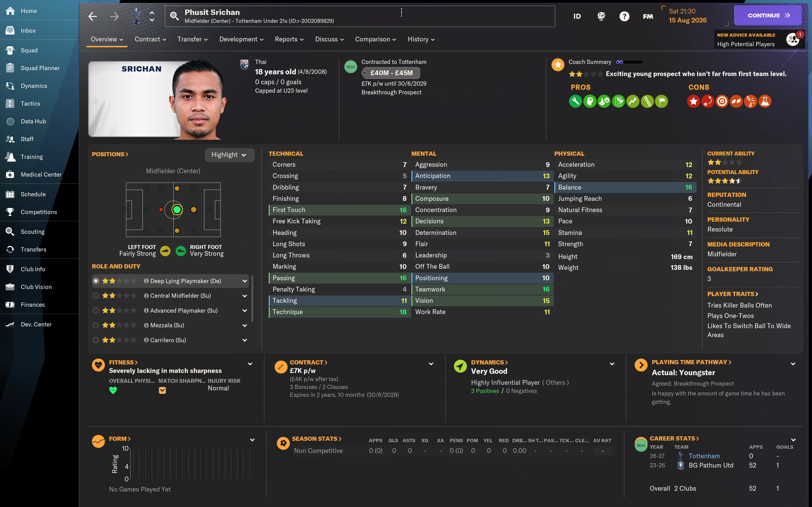Open the Comparison tab menu
This screenshot has width=812, height=507.
pyautogui.click(x=376, y=39)
